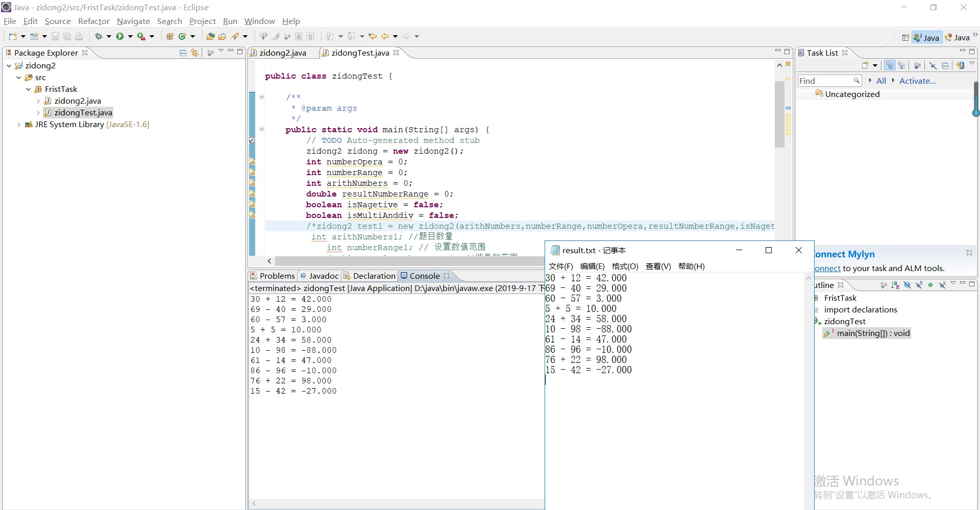Toggle Hide Fields in Outline view
Image resolution: width=980 pixels, height=510 pixels.
[907, 285]
